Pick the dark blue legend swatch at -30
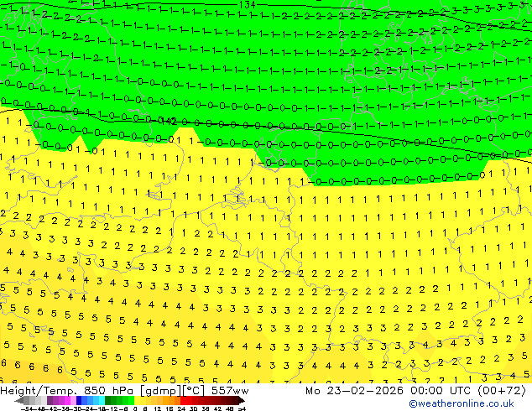This screenshot has width=532, height=411. [79, 400]
